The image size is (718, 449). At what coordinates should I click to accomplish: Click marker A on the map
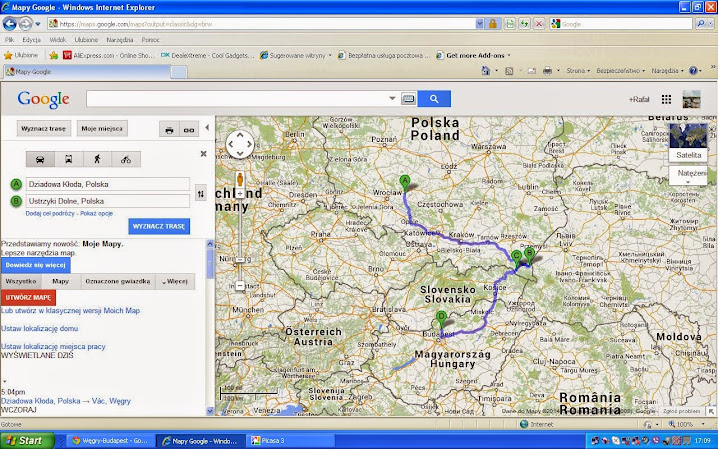pos(404,183)
